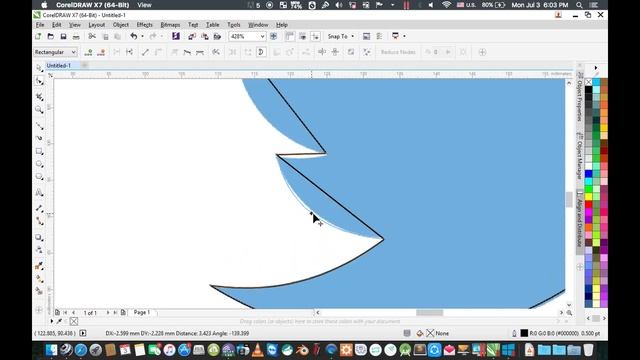Open the File menu
The width and height of the screenshot is (640, 360).
tap(40, 25)
